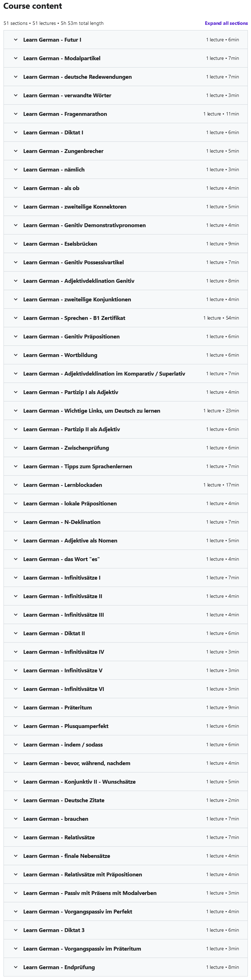Click chevron icon next to Zungenbrecher
251x980 pixels.
click(x=16, y=151)
